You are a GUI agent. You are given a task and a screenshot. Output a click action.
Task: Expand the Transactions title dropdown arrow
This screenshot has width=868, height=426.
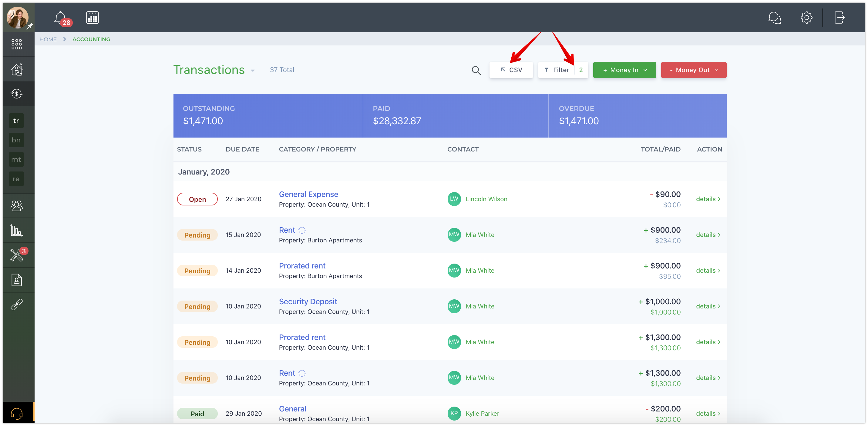coord(253,71)
